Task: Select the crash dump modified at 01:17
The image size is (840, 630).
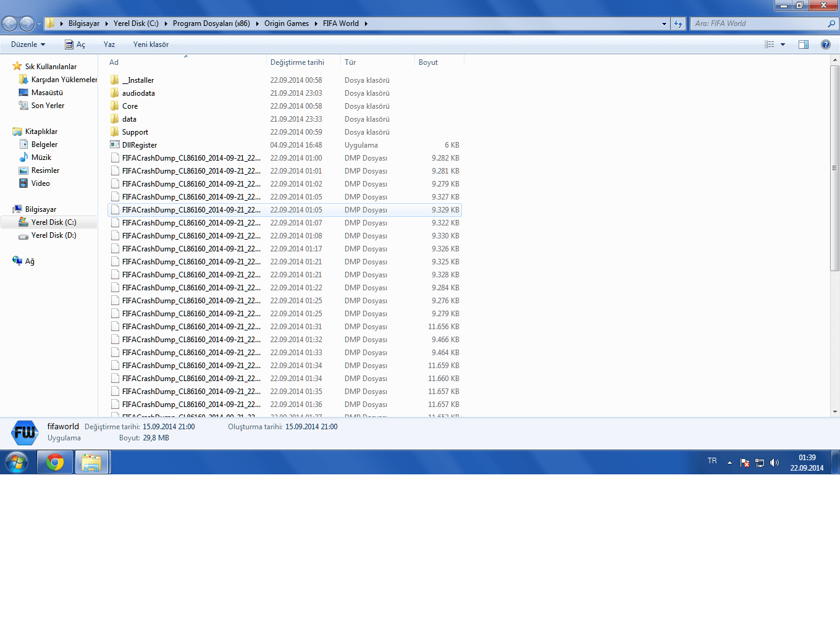Action: (x=285, y=249)
